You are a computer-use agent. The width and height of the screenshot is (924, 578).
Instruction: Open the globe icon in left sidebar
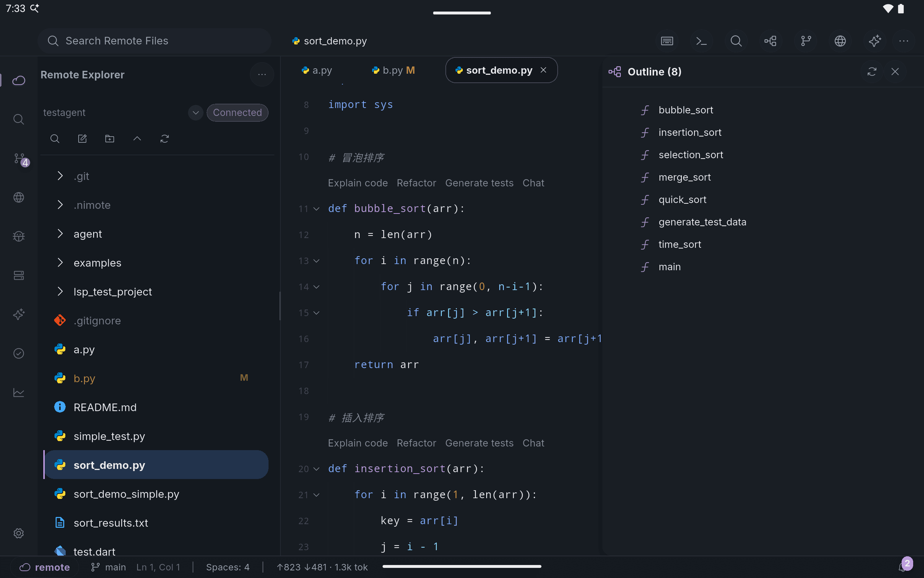coord(19,197)
